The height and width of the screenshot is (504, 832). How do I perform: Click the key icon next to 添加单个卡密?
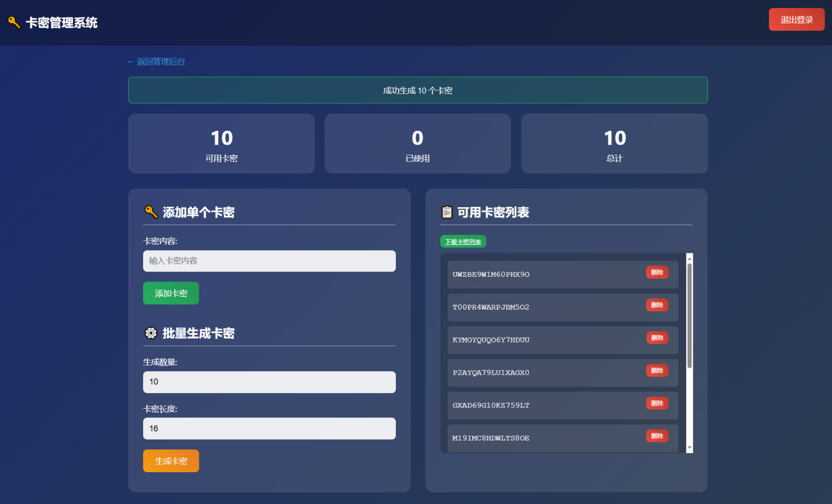151,212
